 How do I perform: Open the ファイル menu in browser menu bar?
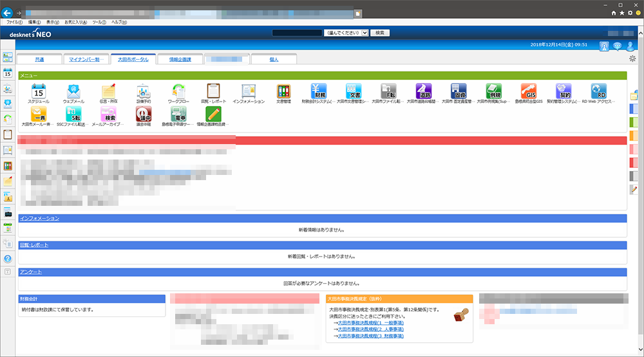coord(14,22)
